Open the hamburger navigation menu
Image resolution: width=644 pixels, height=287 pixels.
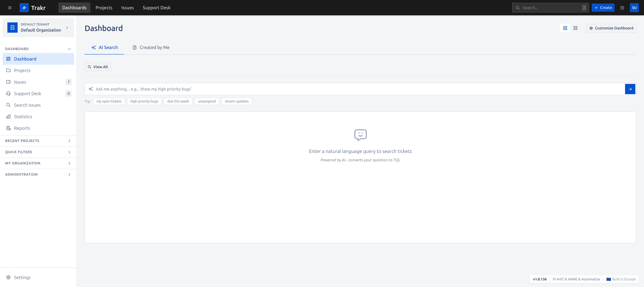pyautogui.click(x=10, y=8)
